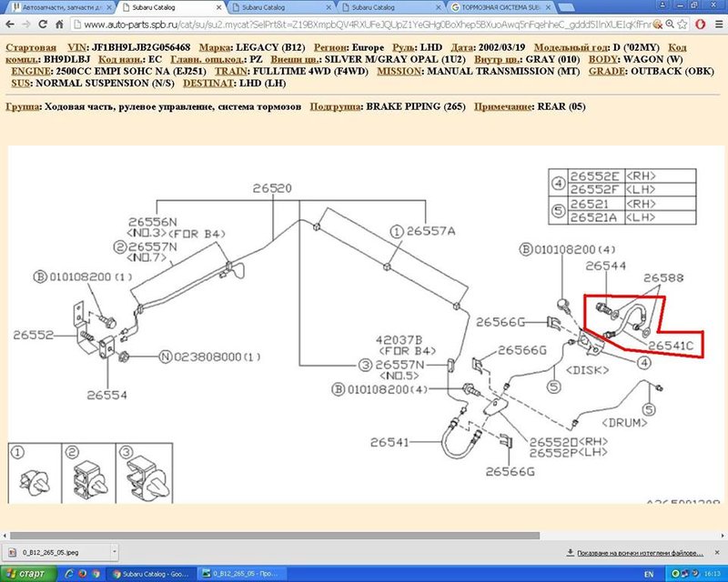Open the Internet Explorer quick launch icon
The width and height of the screenshot is (728, 582).
pyautogui.click(x=69, y=574)
